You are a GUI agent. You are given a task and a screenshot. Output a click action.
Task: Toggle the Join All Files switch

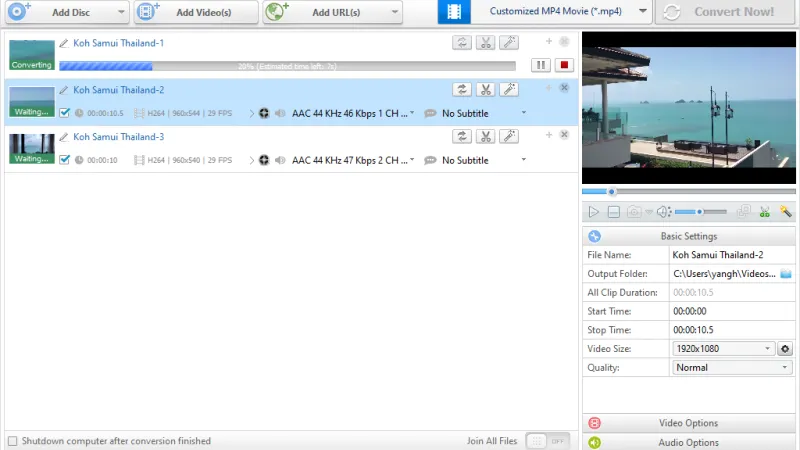tap(547, 441)
